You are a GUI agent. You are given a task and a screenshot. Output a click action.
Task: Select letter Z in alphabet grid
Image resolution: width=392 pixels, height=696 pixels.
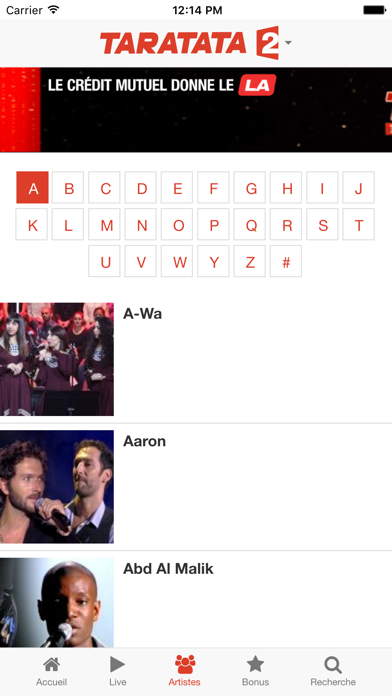250,261
